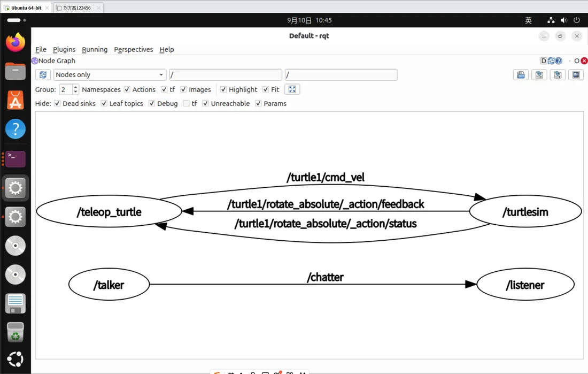Click the 英 input method indicator

coord(528,20)
